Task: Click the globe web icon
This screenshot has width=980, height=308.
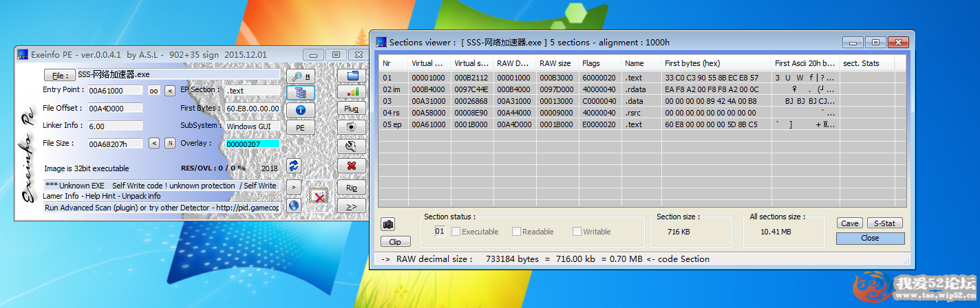Action: 294,205
